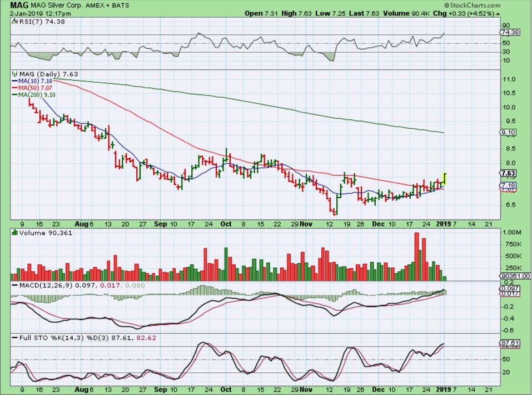Screen dimensions: 532x395
Task: Click the 750K volume axis label
Action: [513, 244]
